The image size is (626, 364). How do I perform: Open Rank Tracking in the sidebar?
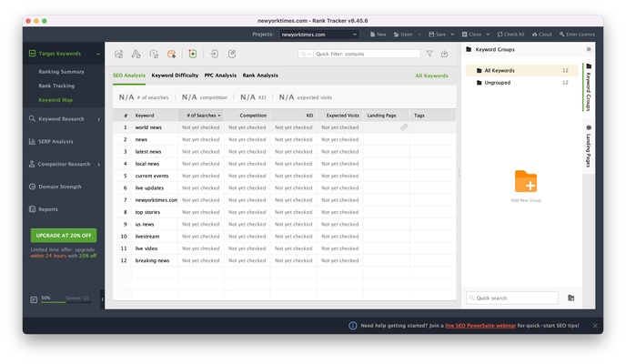(56, 86)
